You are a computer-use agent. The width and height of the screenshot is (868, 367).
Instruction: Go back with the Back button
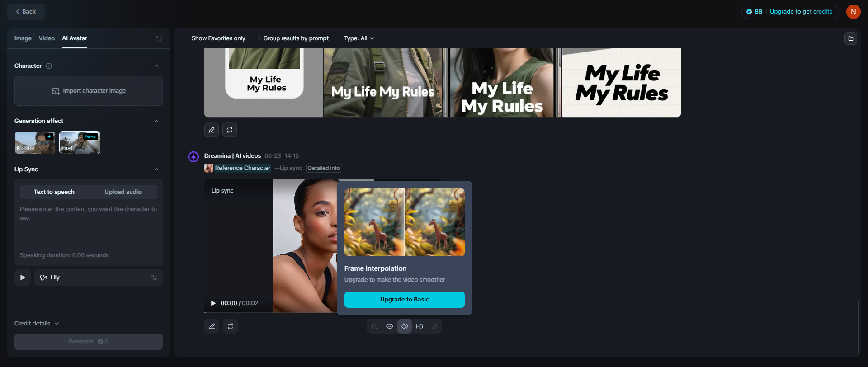(26, 12)
